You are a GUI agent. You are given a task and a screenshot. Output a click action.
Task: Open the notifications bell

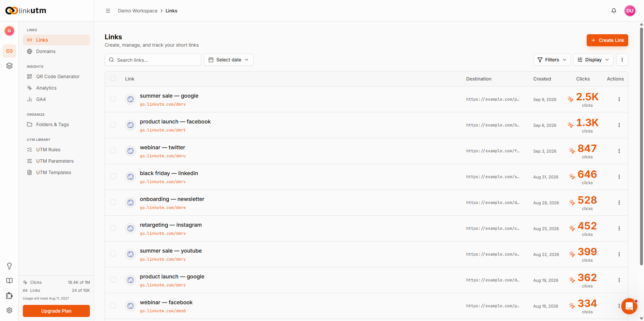point(614,11)
